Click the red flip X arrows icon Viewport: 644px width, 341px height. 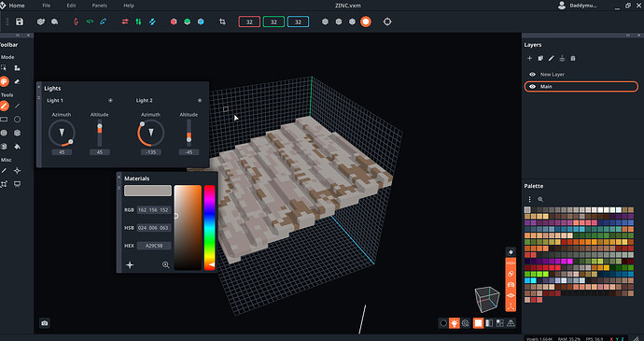click(x=125, y=21)
